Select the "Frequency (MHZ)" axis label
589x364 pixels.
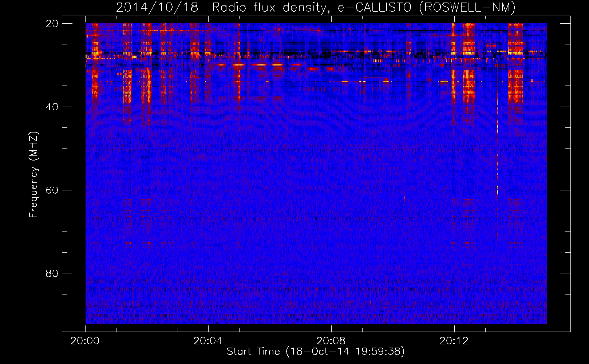point(33,174)
